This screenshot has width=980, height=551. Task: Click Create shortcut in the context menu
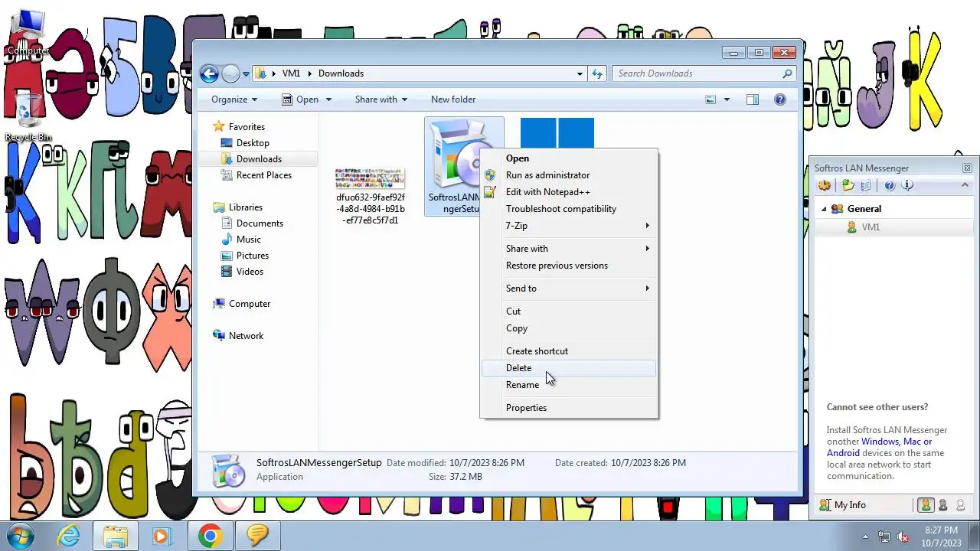[569, 351]
